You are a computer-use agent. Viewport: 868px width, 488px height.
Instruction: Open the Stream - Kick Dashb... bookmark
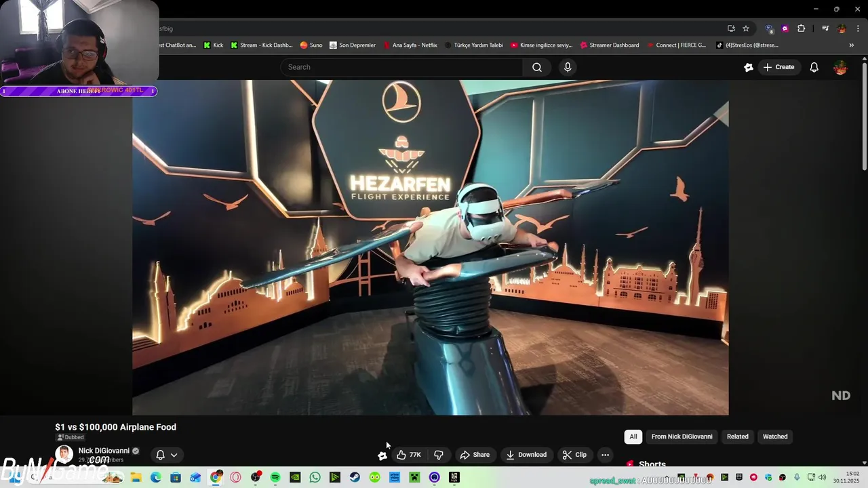[261, 45]
